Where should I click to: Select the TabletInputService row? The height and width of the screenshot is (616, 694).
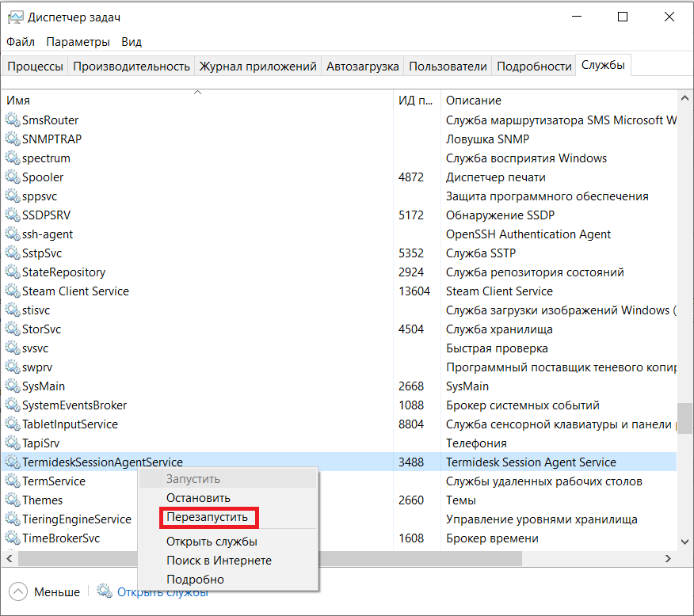(70, 424)
